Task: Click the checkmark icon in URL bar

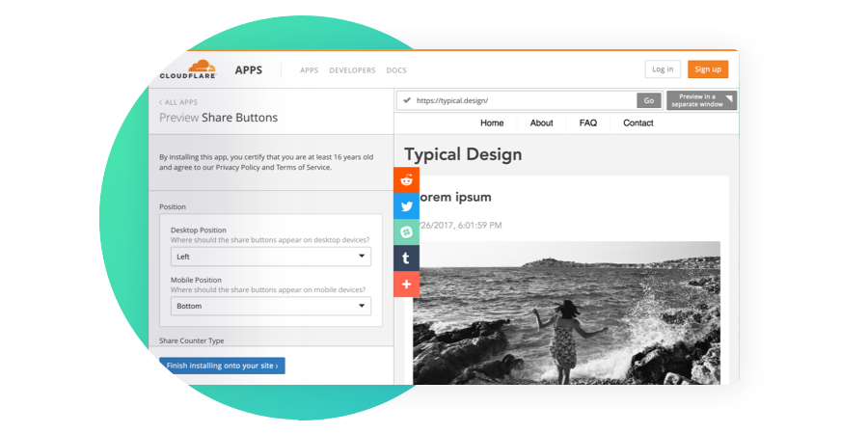Action: click(407, 100)
